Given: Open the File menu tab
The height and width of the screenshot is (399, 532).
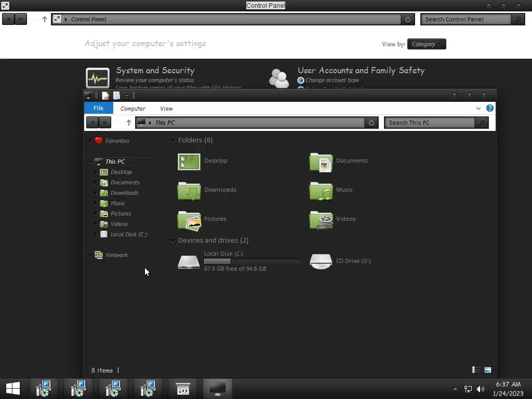Looking at the screenshot, I should click(98, 108).
